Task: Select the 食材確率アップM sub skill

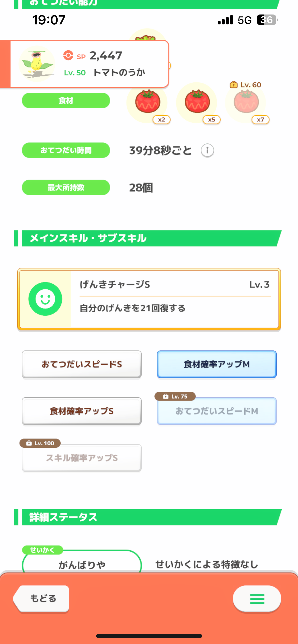Action: (217, 364)
